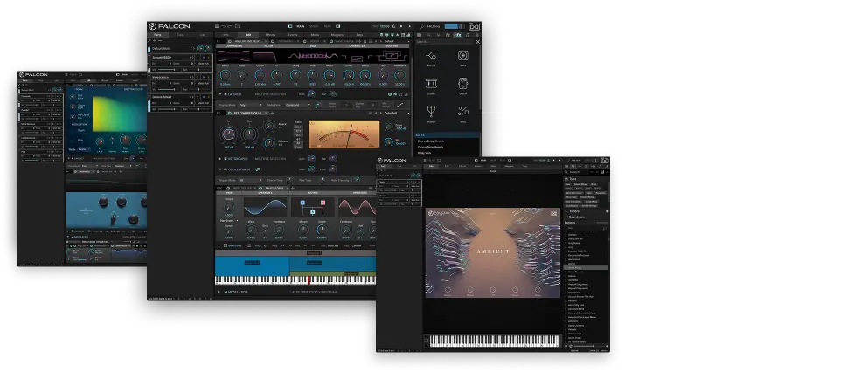Select highlighted preset in Ambient window list
Screen dimensions: 868x372
(586, 267)
